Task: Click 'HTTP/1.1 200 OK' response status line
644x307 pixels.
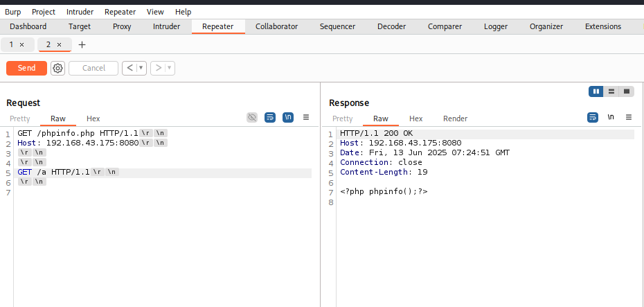Action: 376,134
